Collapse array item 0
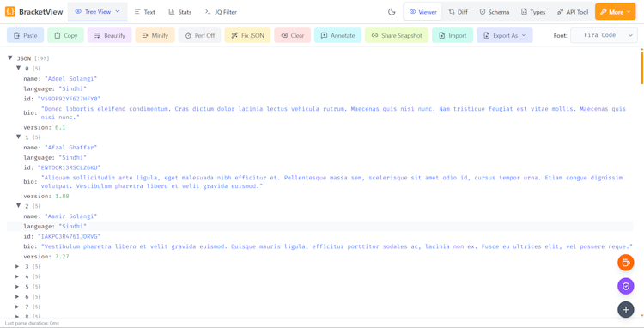 click(x=18, y=68)
